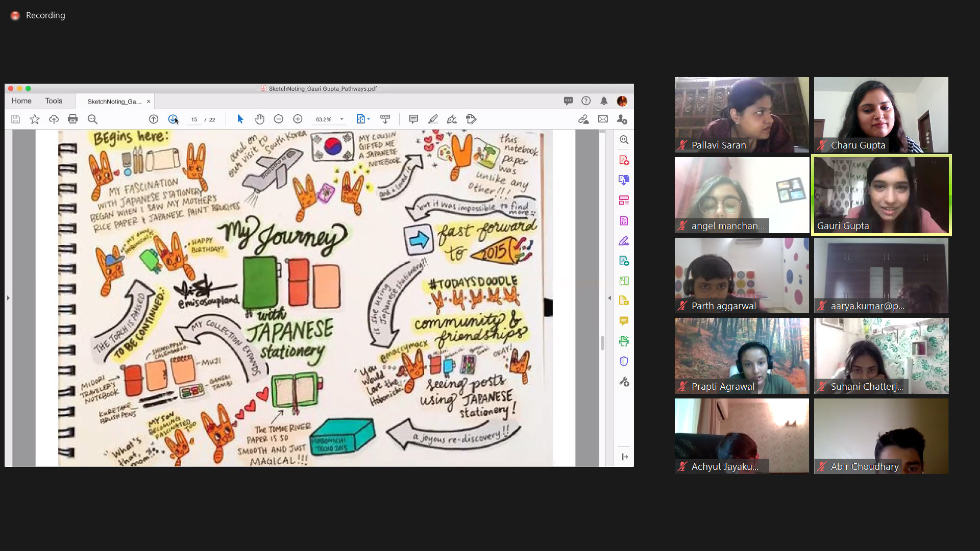Click the stamp tool icon
The height and width of the screenshot is (551, 980).
[471, 119]
